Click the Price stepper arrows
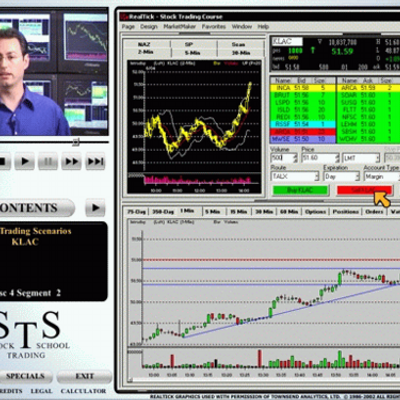This screenshot has height=400, width=400. [337, 158]
